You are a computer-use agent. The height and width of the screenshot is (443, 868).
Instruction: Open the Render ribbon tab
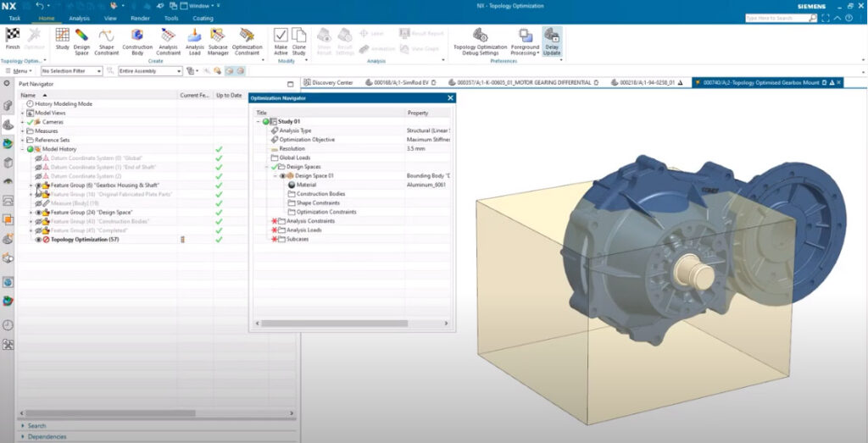point(140,19)
